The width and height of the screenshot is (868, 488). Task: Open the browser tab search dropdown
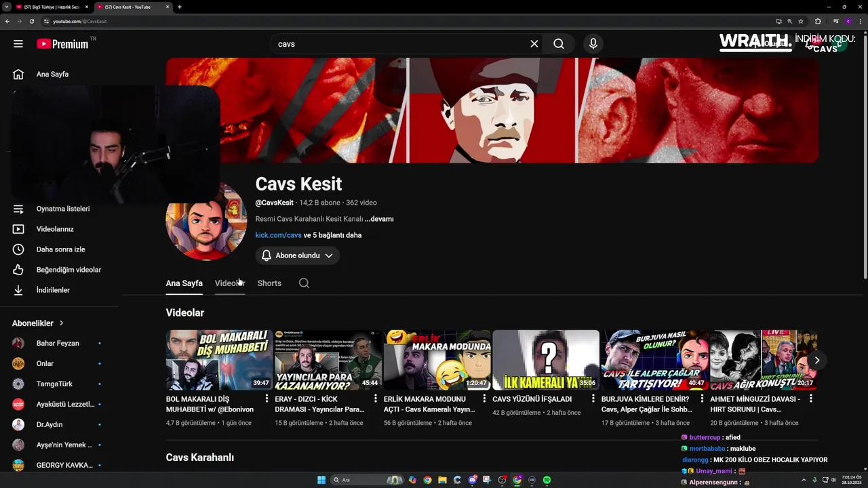pyautogui.click(x=6, y=7)
